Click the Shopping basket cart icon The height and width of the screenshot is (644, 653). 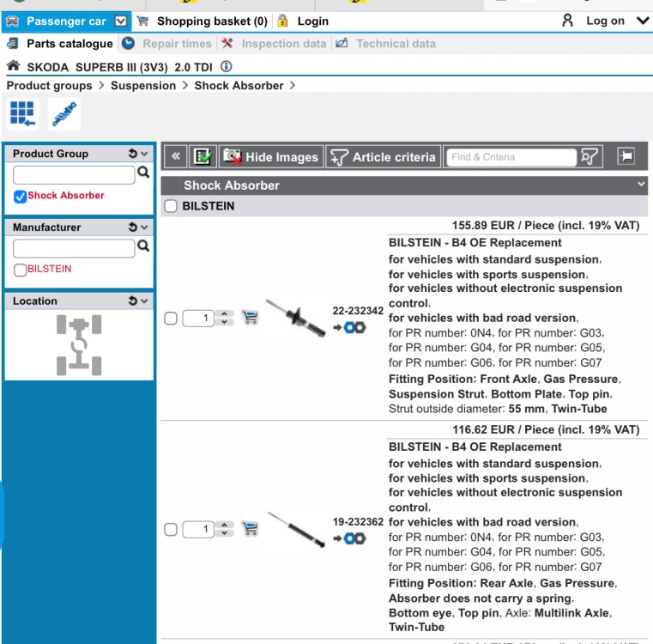(x=142, y=21)
